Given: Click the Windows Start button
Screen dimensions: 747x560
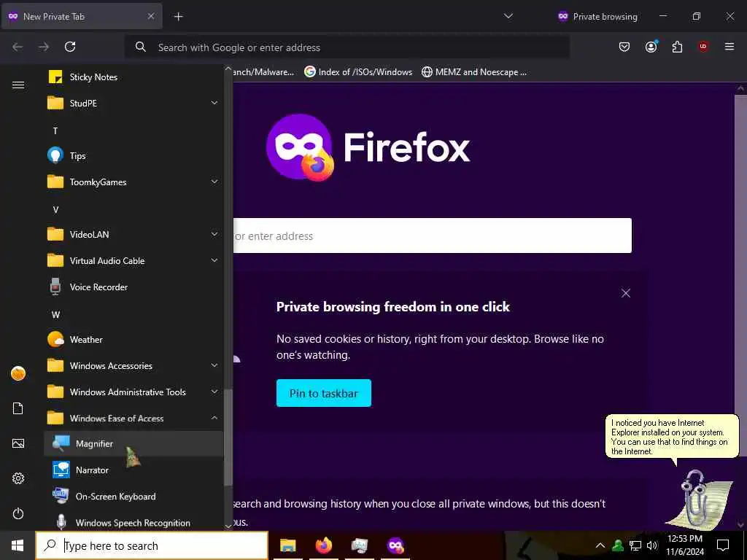Looking at the screenshot, I should pos(18,545).
